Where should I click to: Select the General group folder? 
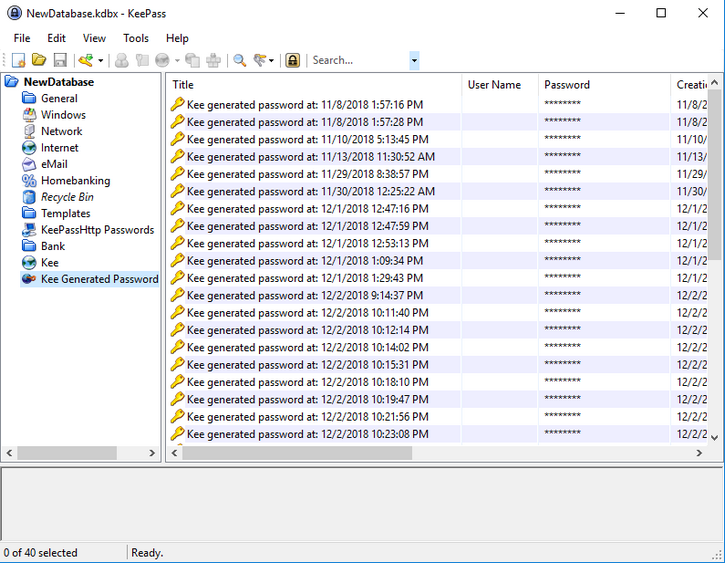[x=59, y=98]
